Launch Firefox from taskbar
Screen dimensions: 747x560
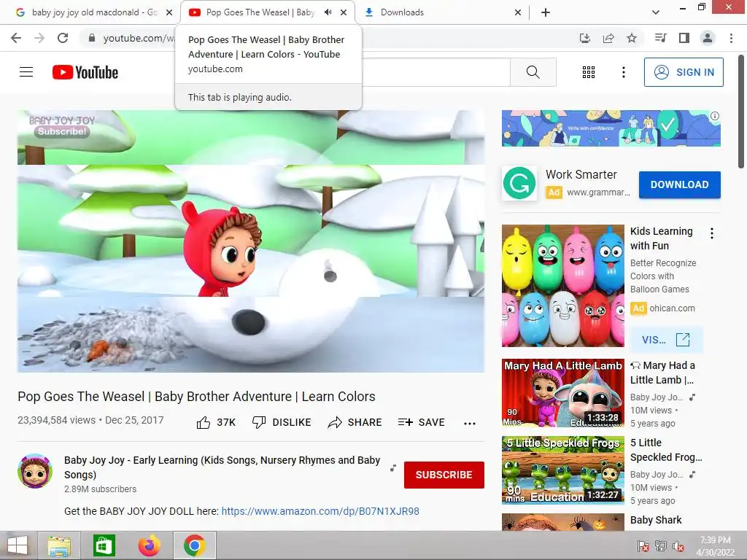point(149,545)
